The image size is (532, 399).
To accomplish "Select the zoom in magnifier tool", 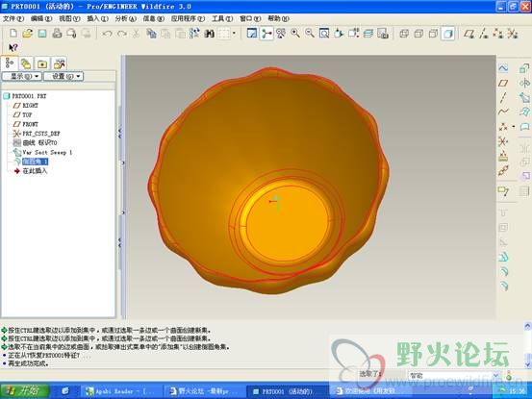I will tap(295, 34).
